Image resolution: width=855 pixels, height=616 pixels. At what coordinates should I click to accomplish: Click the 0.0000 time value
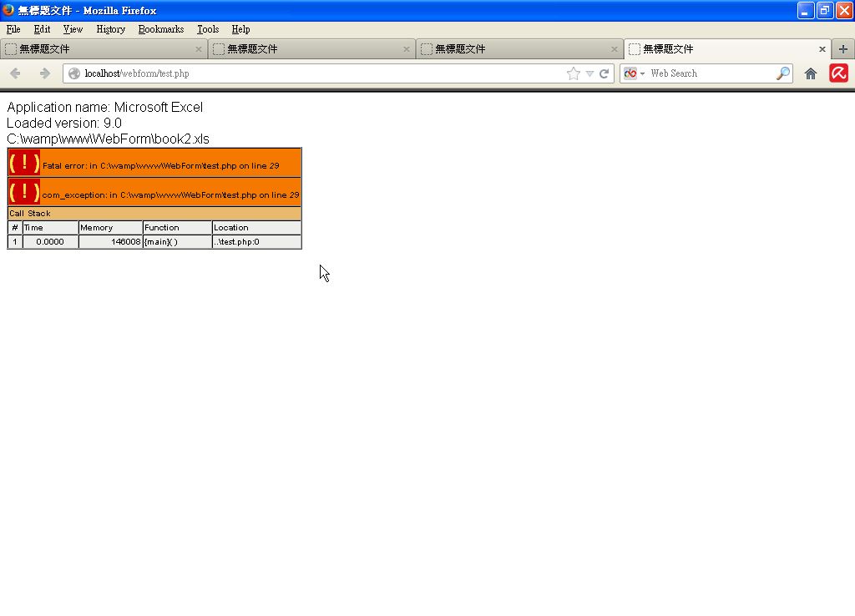pos(49,241)
